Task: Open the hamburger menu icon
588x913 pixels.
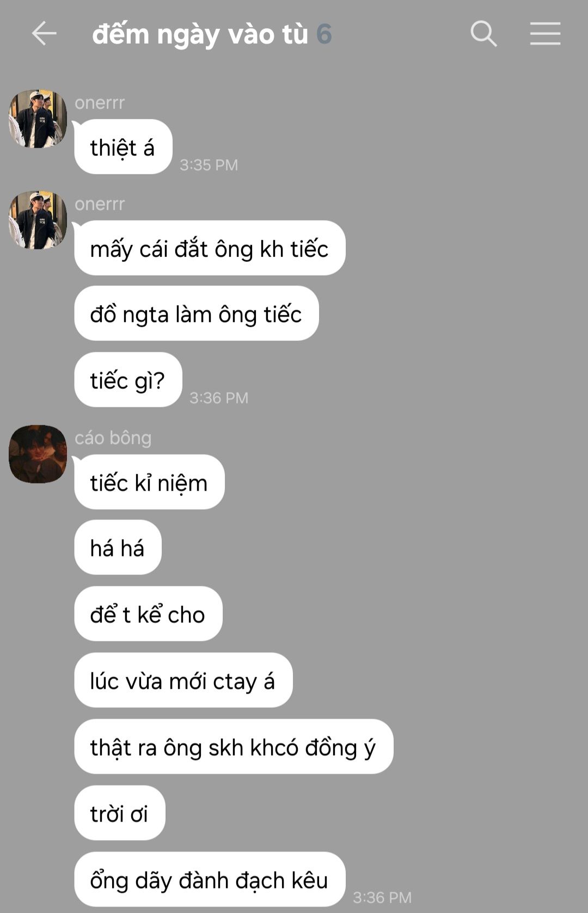Action: click(545, 34)
